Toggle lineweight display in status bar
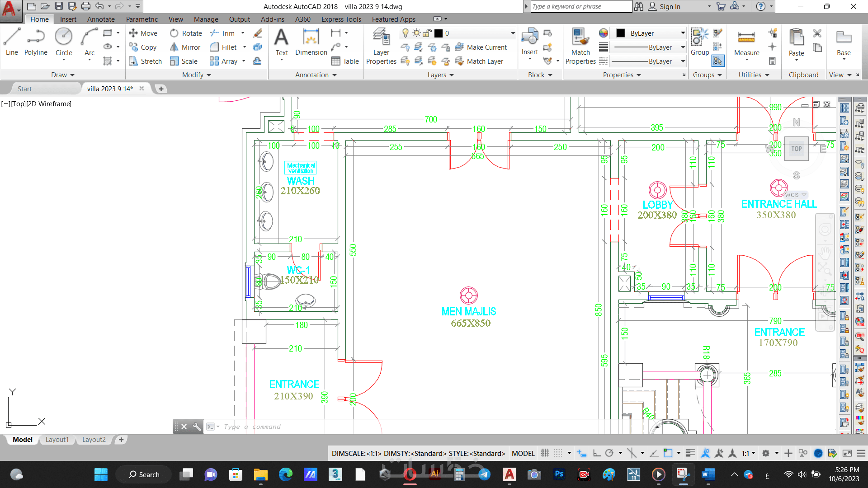Viewport: 868px width, 488px height. [x=690, y=453]
